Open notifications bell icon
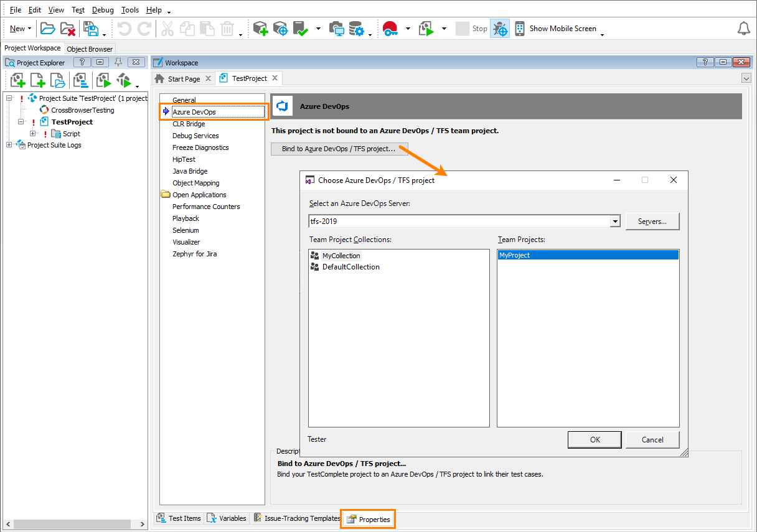This screenshot has height=532, width=757. tap(744, 29)
